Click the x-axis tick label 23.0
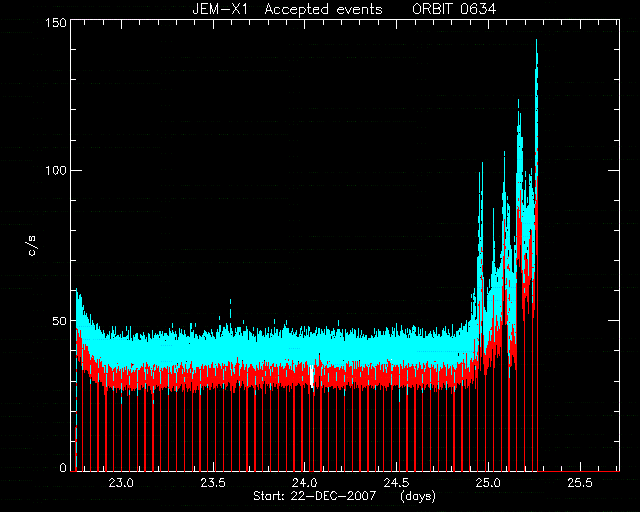Image resolution: width=640 pixels, height=512 pixels. [x=121, y=483]
